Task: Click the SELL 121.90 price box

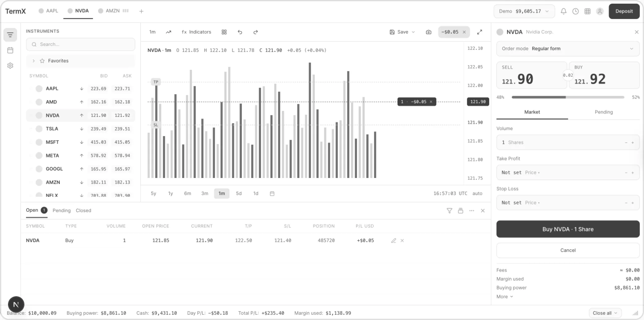Action: click(532, 75)
